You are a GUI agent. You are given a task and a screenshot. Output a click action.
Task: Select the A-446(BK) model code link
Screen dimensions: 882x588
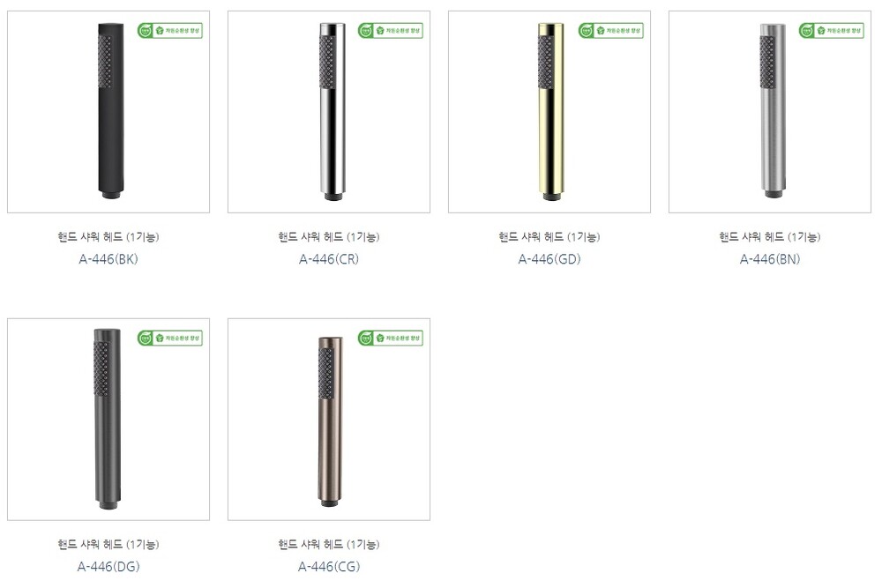pyautogui.click(x=108, y=259)
